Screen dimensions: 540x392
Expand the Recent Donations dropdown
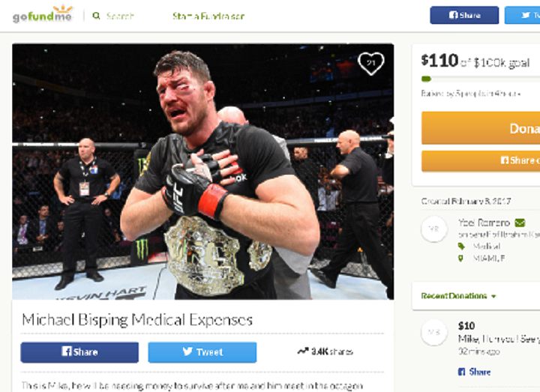coord(493,296)
